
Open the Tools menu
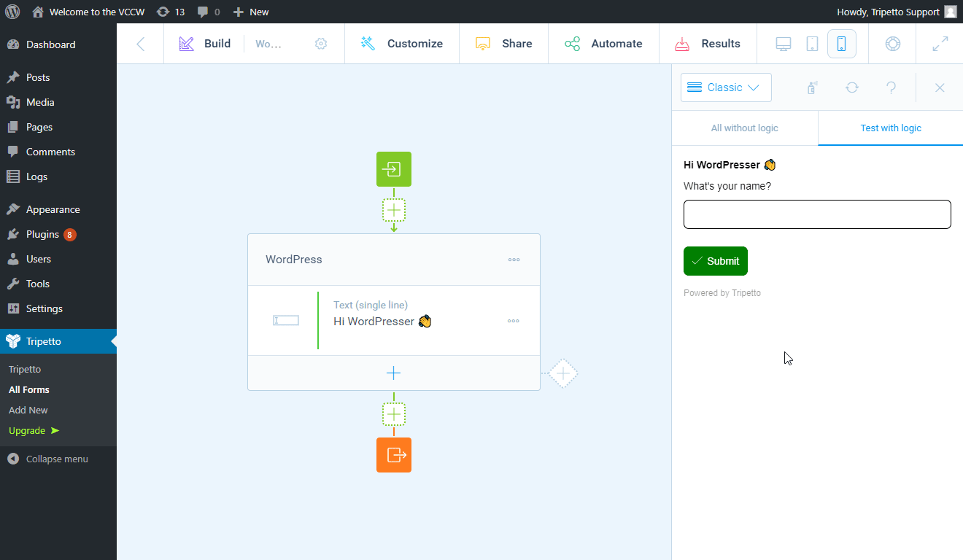tap(58, 284)
